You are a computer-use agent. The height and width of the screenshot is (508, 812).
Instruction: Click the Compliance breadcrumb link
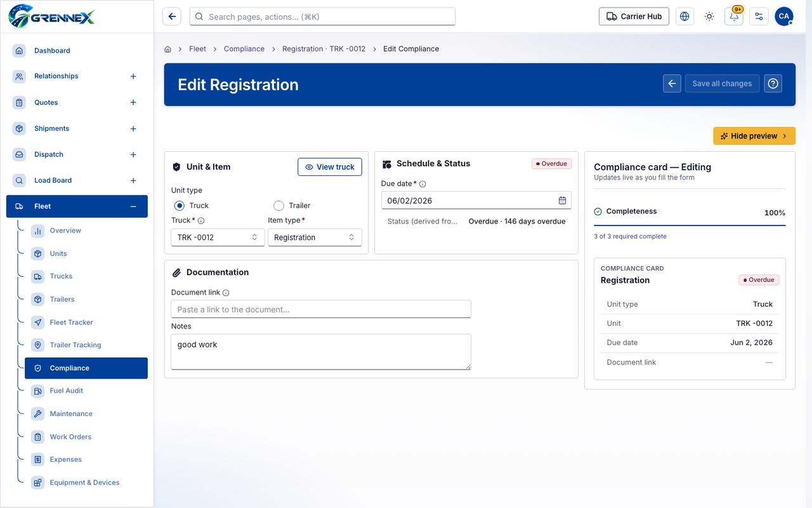pos(244,49)
